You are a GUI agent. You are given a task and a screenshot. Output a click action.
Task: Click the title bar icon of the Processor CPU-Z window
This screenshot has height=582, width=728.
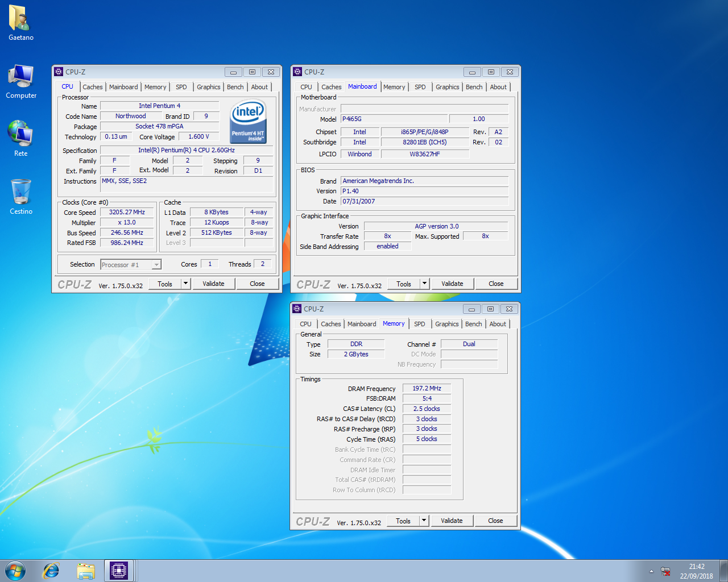[x=59, y=72]
